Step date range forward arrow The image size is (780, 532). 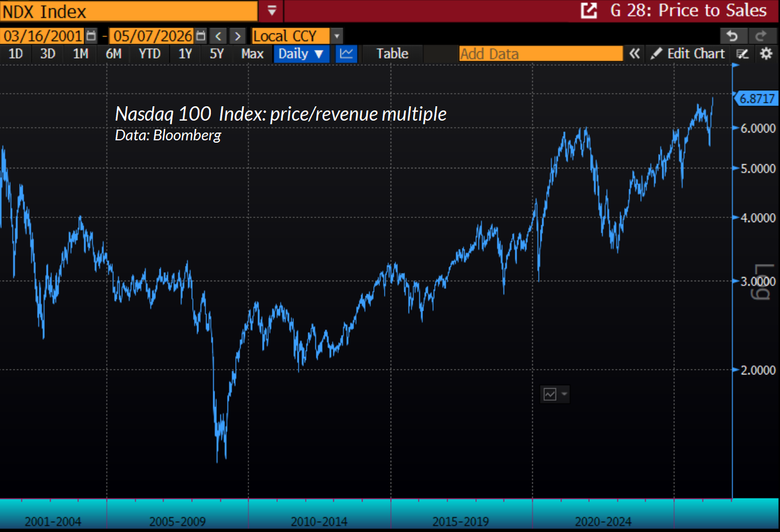pos(238,36)
